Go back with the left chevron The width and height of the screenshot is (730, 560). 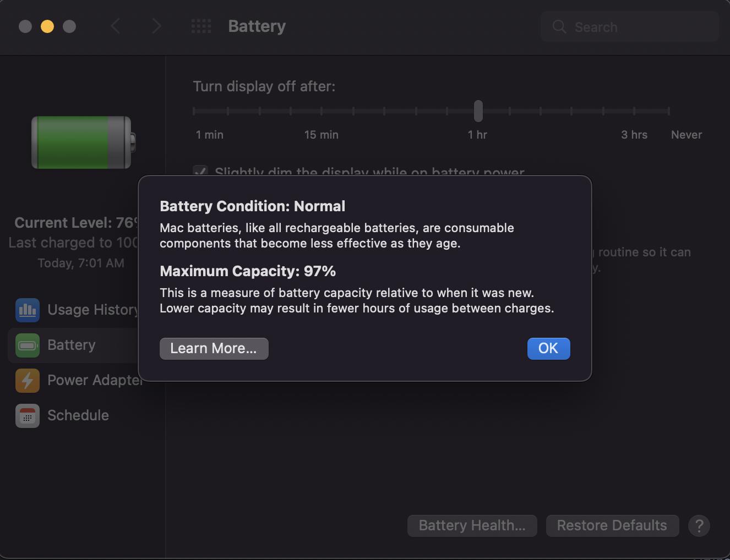(115, 26)
